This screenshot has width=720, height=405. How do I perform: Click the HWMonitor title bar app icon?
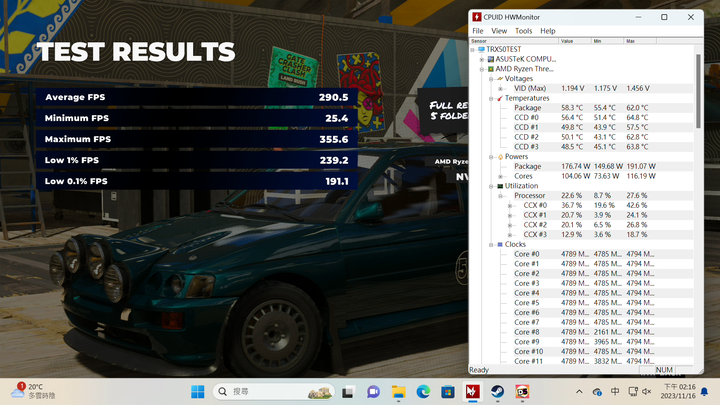pos(477,17)
